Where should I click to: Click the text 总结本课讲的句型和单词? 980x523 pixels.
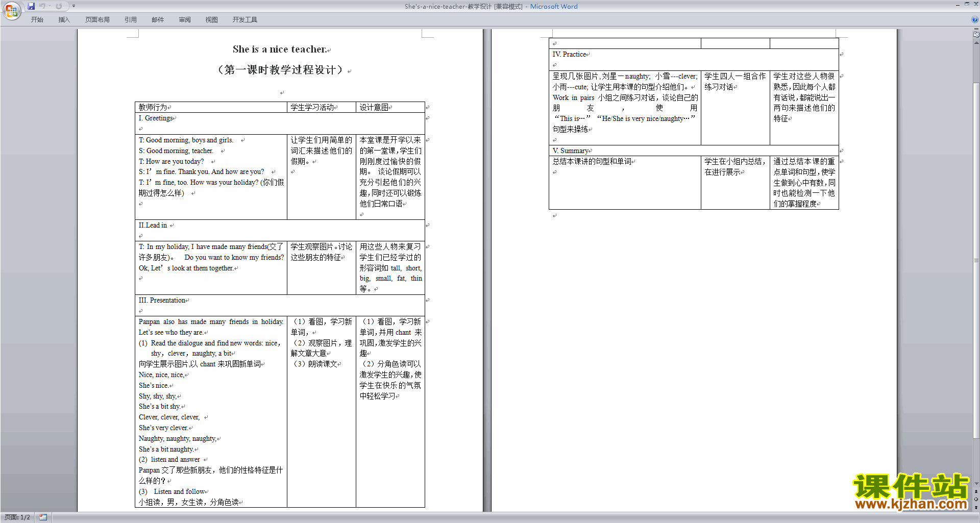click(592, 162)
